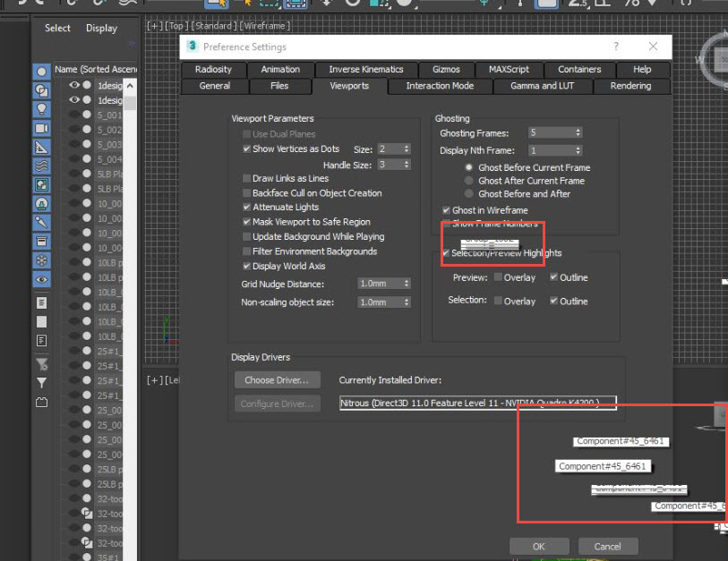Toggle Display Geometry filter in Scene Explorer
The image size is (728, 561).
pos(41,72)
